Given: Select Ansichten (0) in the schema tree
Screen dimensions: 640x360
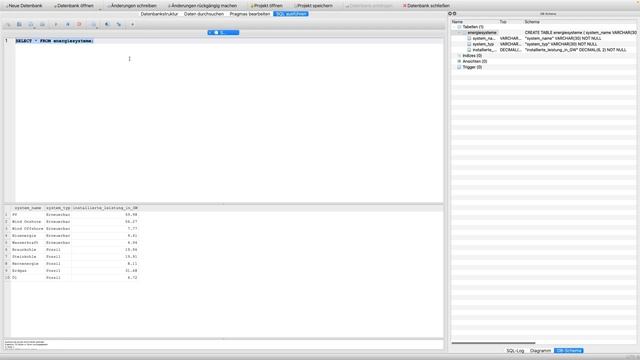Looking at the screenshot, I should pyautogui.click(x=475, y=61).
